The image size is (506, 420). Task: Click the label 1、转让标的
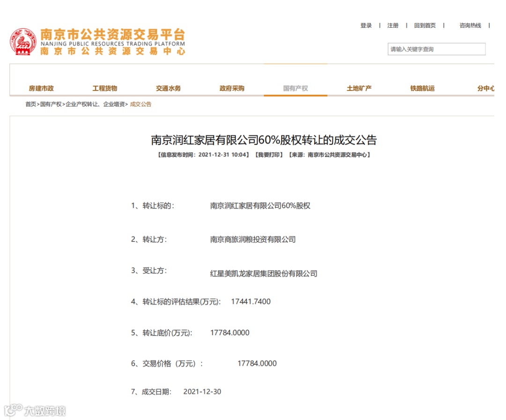153,206
